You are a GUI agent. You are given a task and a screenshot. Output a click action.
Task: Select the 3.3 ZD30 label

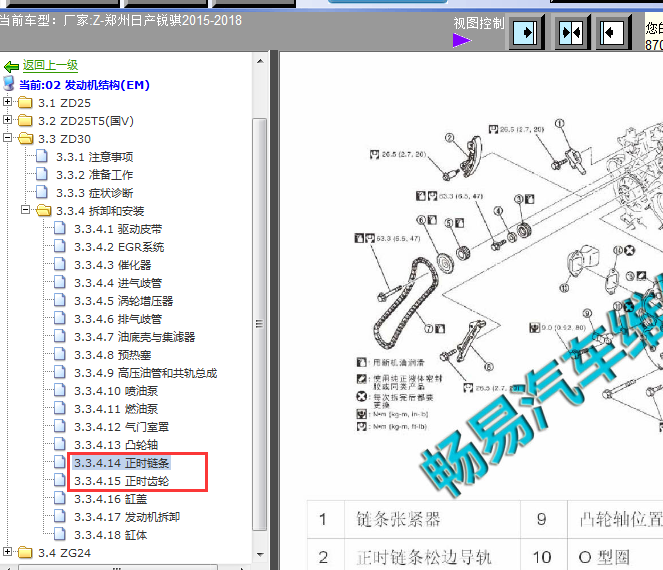64,139
